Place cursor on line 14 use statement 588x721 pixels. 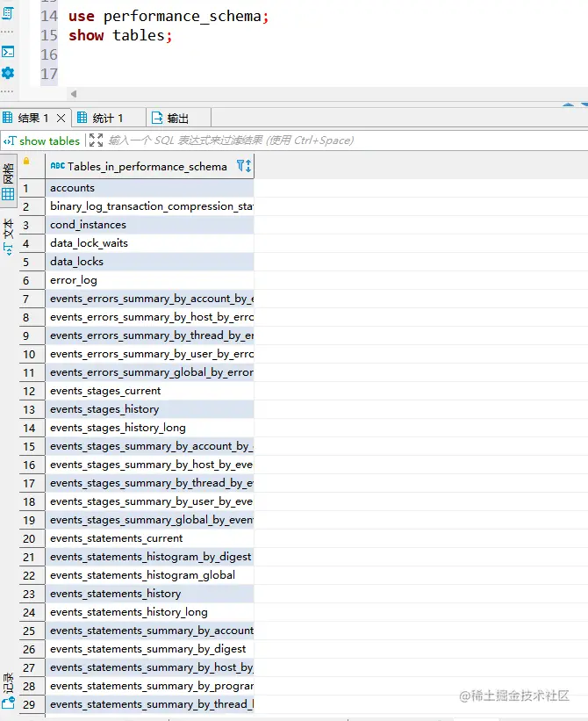tap(169, 16)
